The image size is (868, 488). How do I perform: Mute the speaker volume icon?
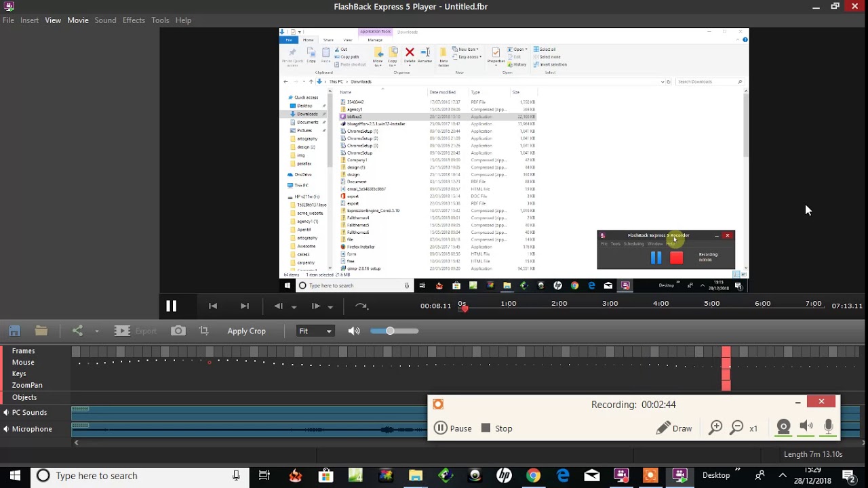pos(354,331)
